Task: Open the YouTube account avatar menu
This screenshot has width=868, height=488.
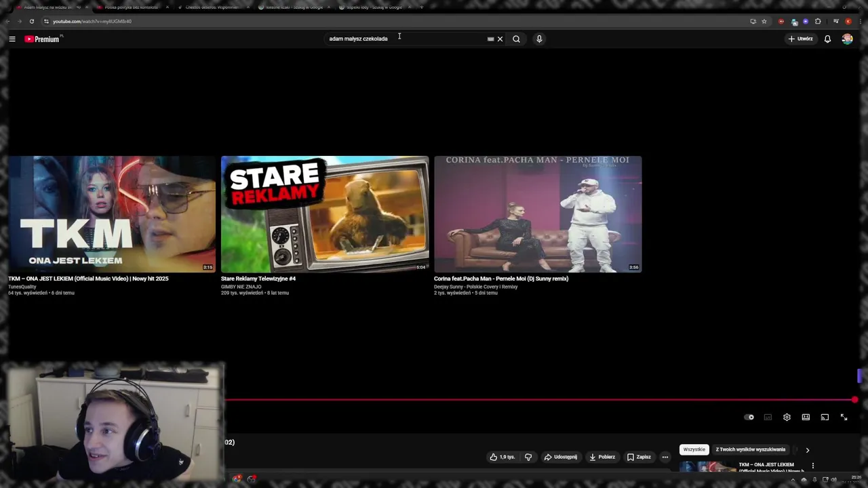Action: [x=847, y=39]
